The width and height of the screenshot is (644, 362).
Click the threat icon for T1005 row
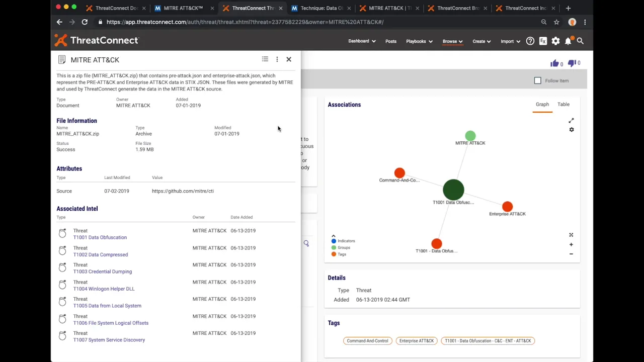[x=62, y=302]
